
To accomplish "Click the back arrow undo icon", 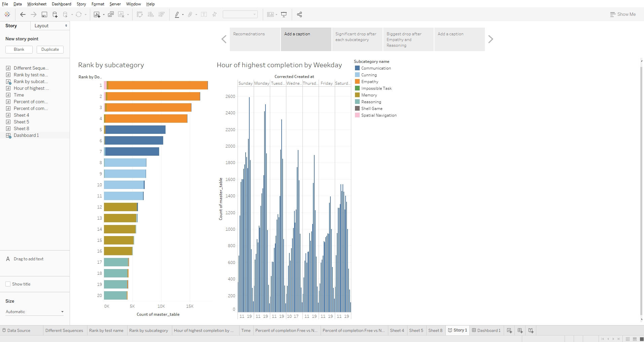I will 23,14.
